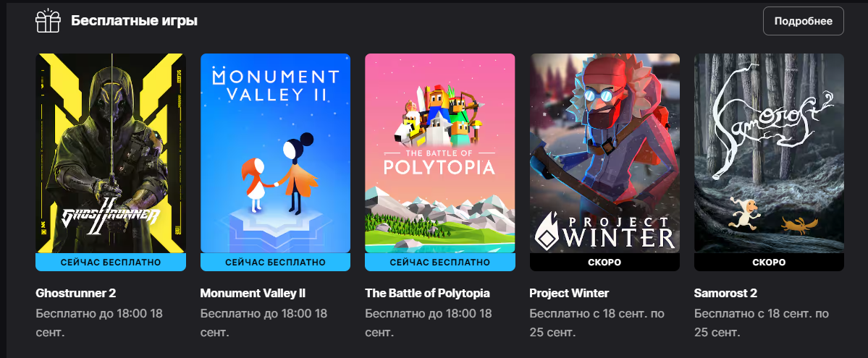Click the Project Winter title link
Image resolution: width=868 pixels, height=358 pixels.
click(x=569, y=293)
